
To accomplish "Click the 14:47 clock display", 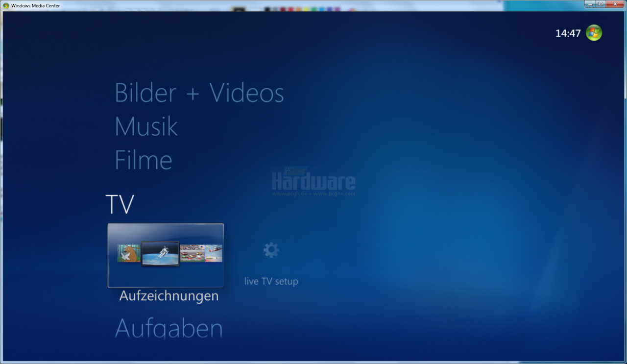I will pyautogui.click(x=568, y=33).
